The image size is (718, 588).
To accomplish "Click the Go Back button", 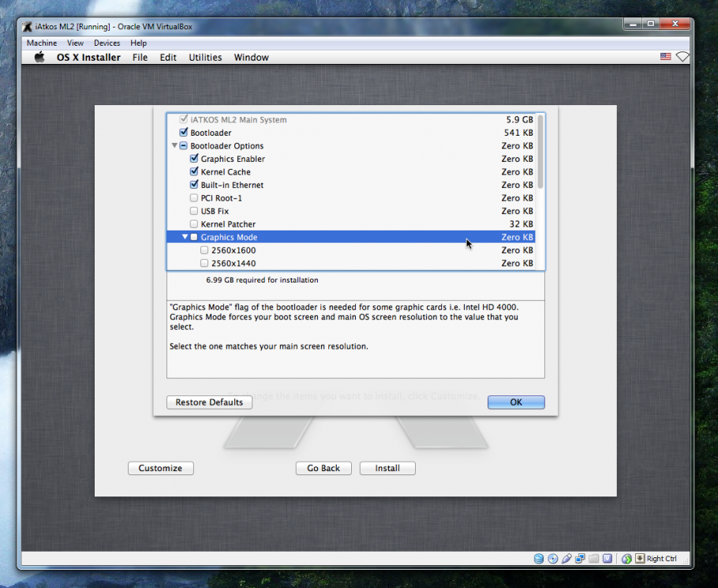I will click(323, 468).
